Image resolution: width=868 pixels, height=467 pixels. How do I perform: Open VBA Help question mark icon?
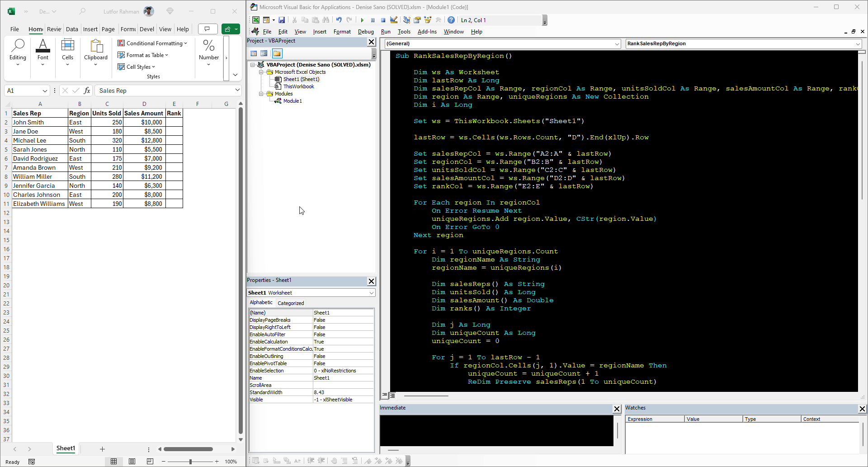pos(451,20)
